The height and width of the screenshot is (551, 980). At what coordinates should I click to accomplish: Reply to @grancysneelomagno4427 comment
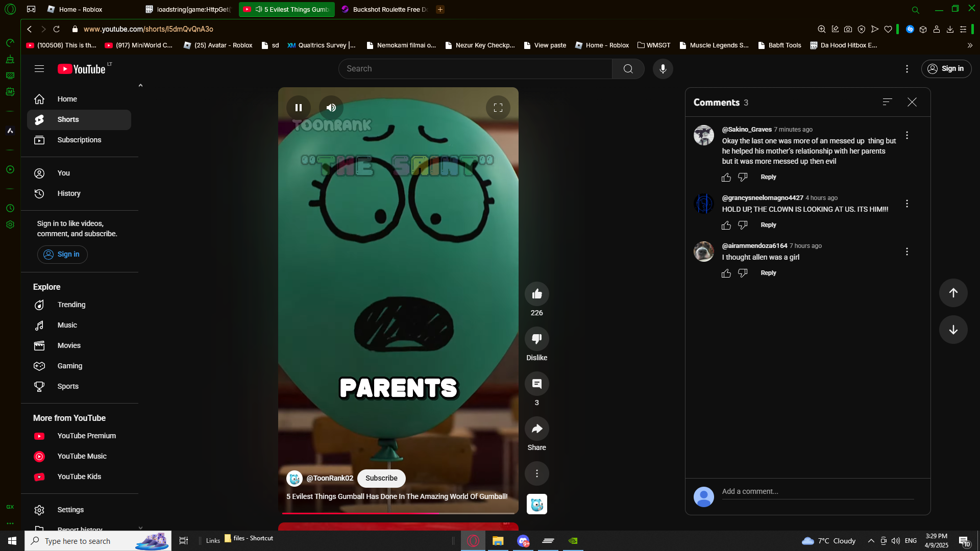[x=768, y=225]
